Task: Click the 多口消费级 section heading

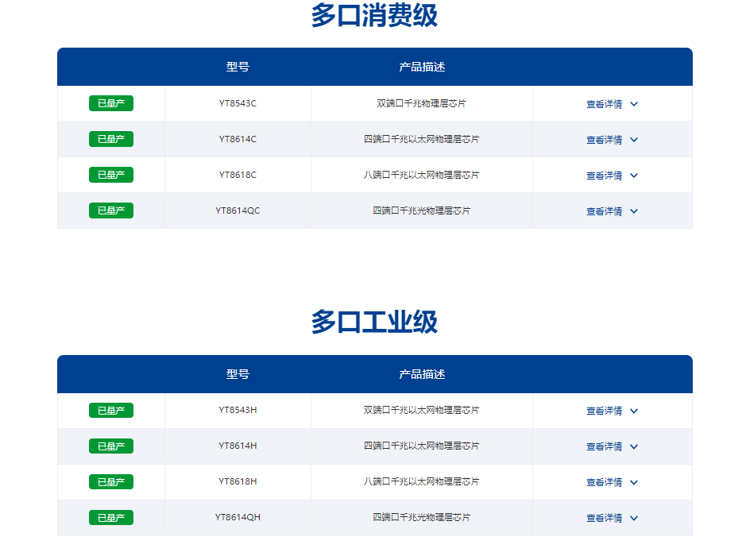Action: pos(374,15)
